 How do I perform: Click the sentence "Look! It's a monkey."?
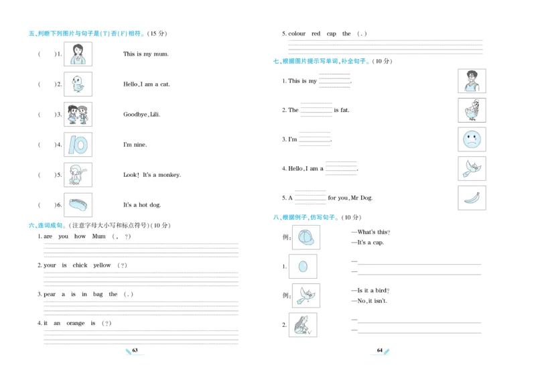coord(152,175)
